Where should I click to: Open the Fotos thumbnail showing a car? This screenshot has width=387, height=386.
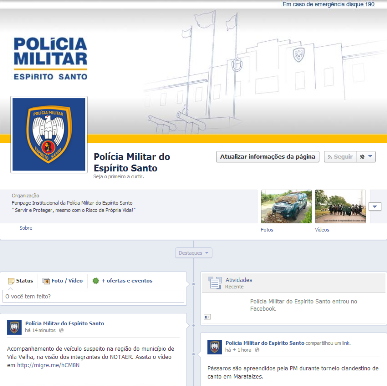[x=286, y=206]
